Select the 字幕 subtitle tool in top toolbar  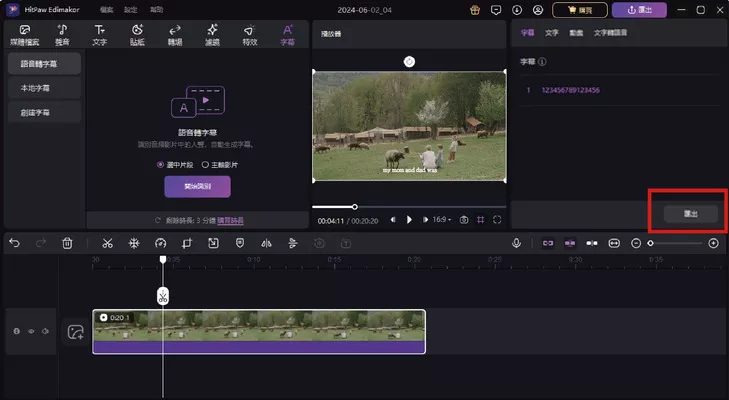287,35
